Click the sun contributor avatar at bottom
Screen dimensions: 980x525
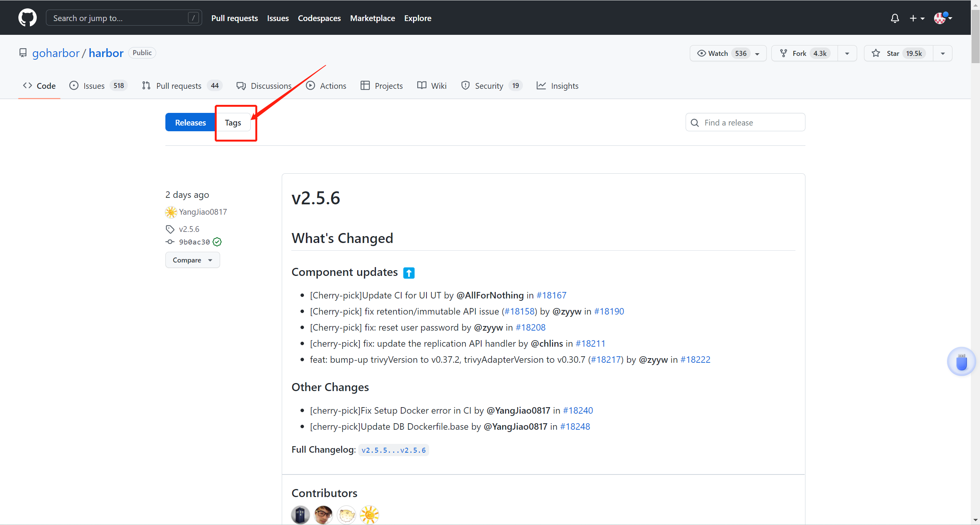369,515
